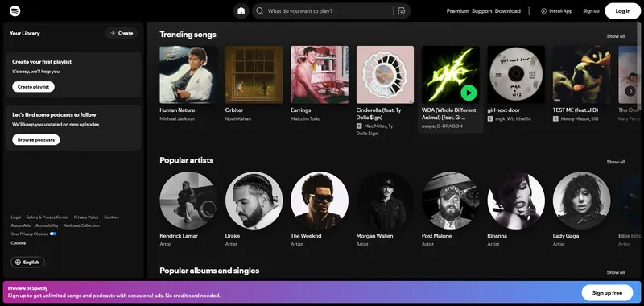Open Earrings song cover
The width and height of the screenshot is (644, 306).
click(320, 74)
